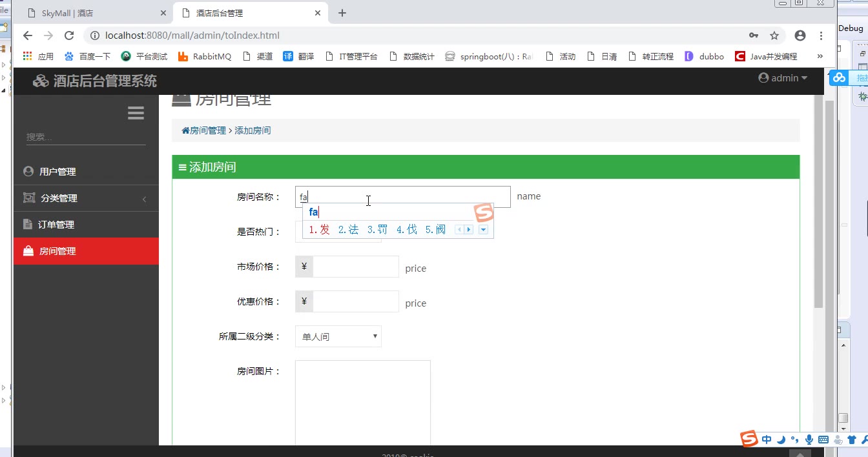
Task: Click Sogou voice input microphone
Action: pos(809,440)
